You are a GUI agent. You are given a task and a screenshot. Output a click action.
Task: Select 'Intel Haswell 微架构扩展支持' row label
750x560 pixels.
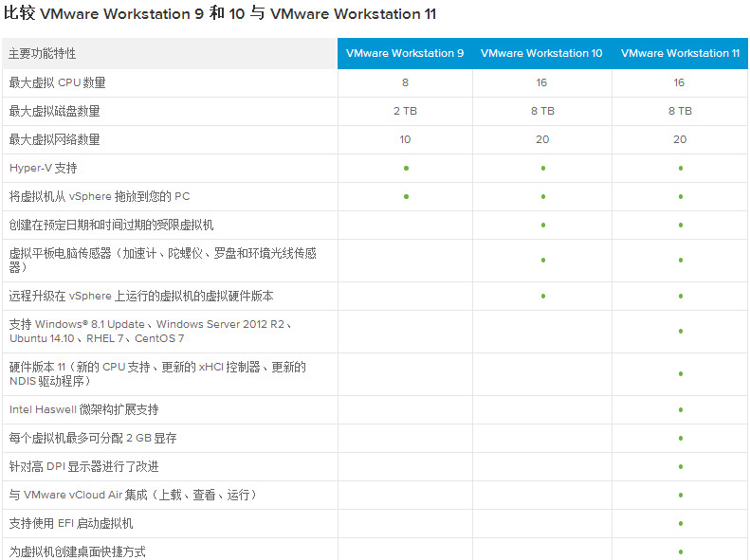[x=83, y=409]
